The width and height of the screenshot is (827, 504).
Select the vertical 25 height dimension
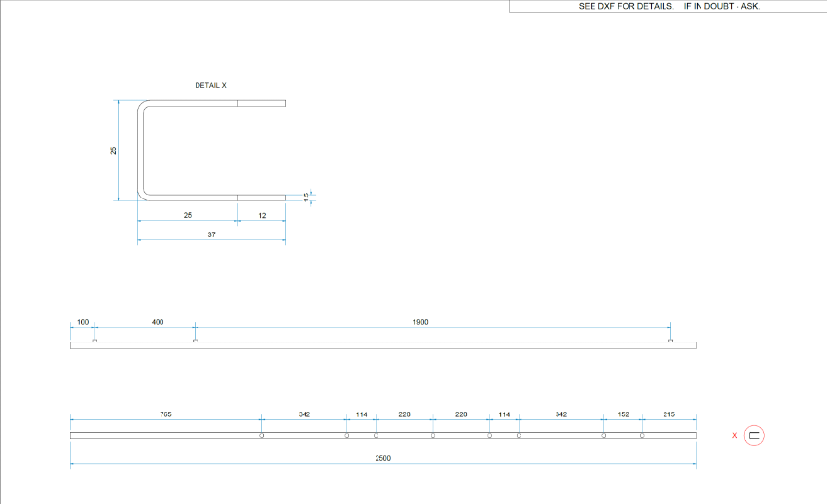pos(114,150)
